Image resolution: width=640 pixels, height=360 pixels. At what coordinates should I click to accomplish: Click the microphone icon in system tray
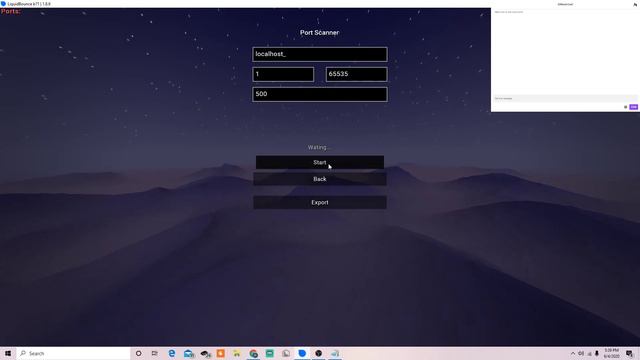[x=597, y=353]
